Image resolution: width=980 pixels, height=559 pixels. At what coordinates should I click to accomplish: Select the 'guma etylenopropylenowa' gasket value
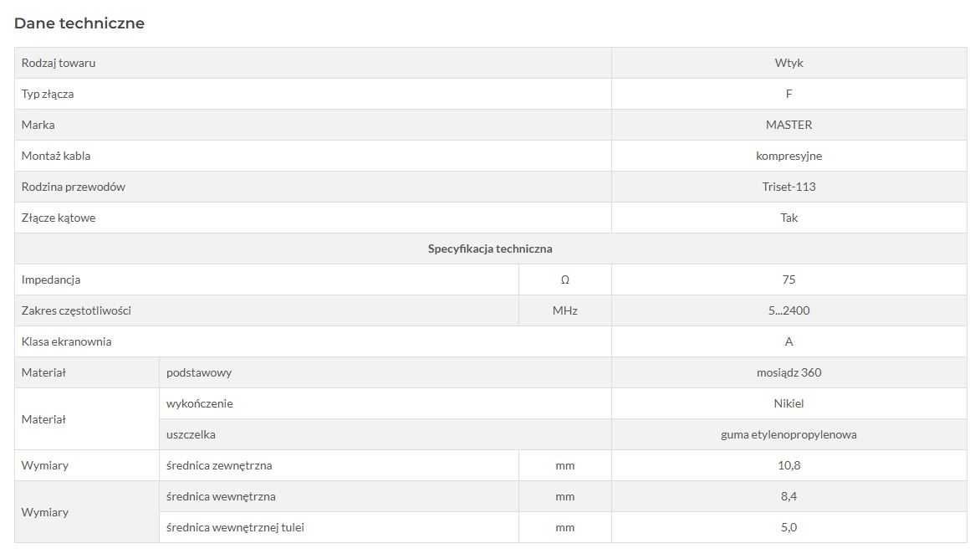(789, 434)
